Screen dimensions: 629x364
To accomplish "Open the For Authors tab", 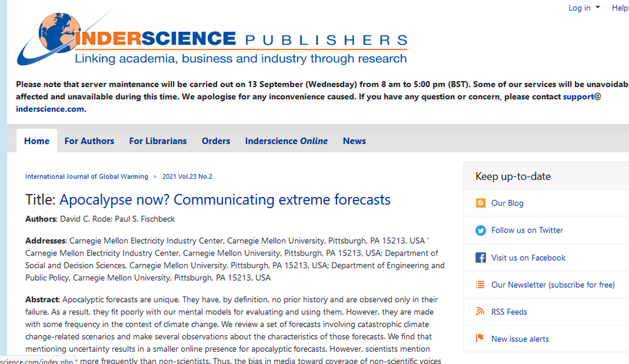I will (x=89, y=141).
